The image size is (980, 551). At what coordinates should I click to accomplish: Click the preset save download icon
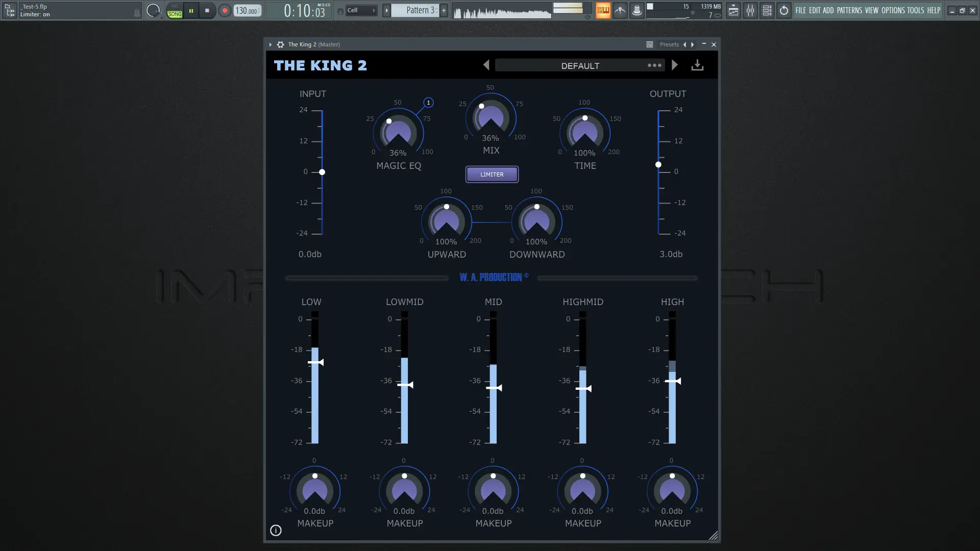pos(697,65)
